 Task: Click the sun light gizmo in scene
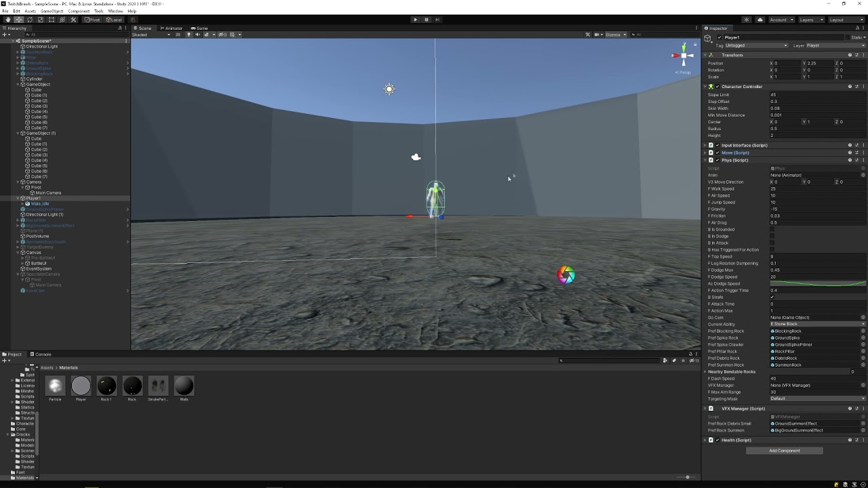click(389, 89)
